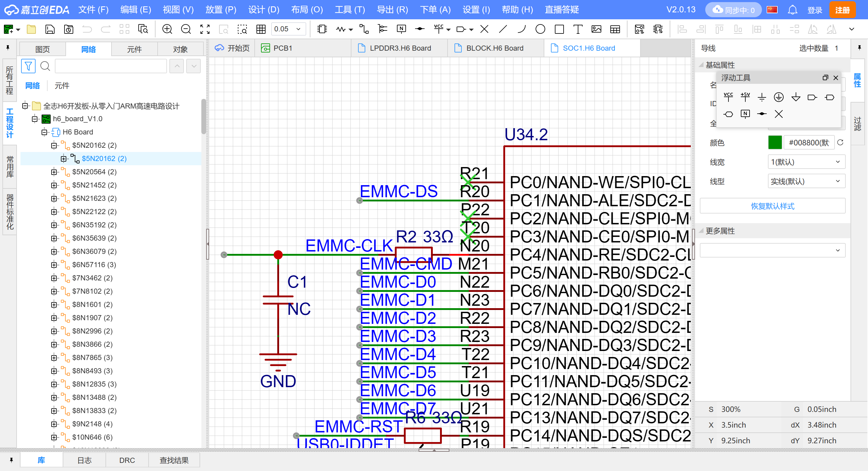Click the restore default style button
The height and width of the screenshot is (471, 868).
coord(772,206)
